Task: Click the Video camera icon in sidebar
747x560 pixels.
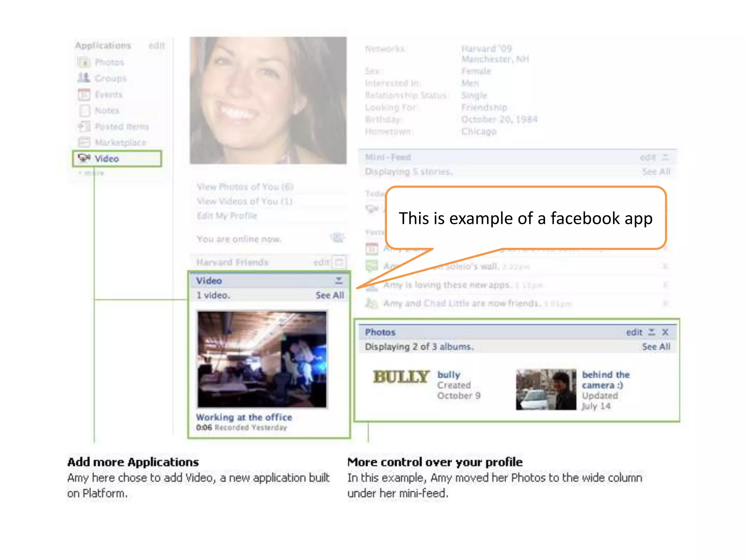Action: pos(84,158)
